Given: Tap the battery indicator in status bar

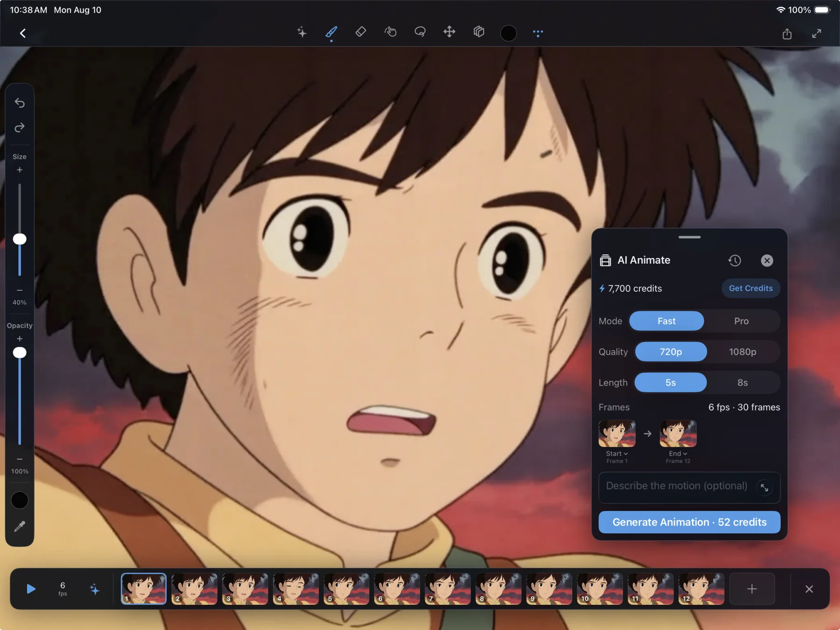Looking at the screenshot, I should pyautogui.click(x=822, y=10).
